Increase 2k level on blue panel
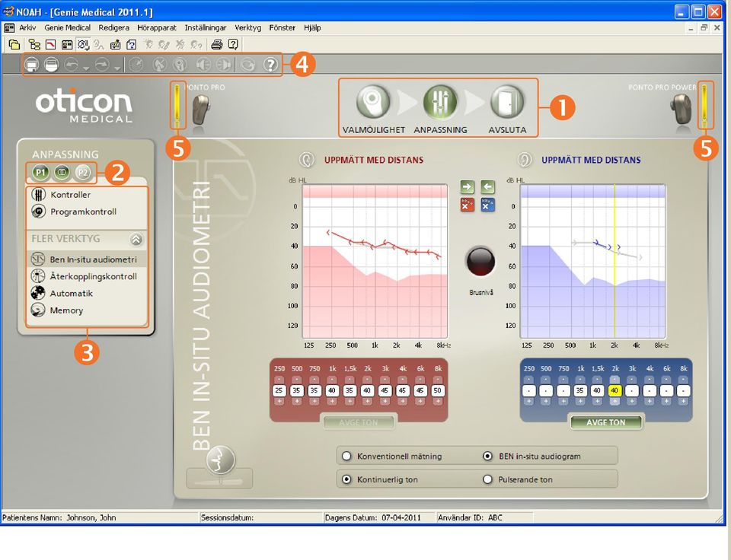This screenshot has width=731, height=560. tap(614, 401)
